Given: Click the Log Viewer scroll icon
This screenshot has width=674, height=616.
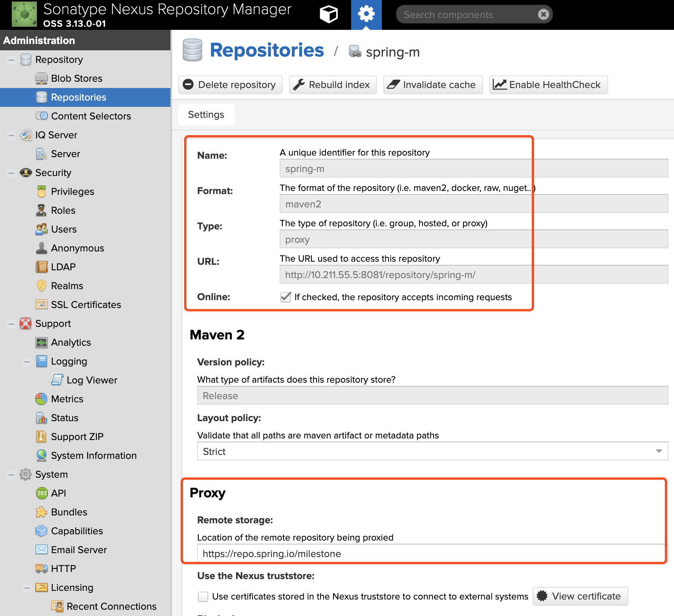Looking at the screenshot, I should click(x=57, y=380).
